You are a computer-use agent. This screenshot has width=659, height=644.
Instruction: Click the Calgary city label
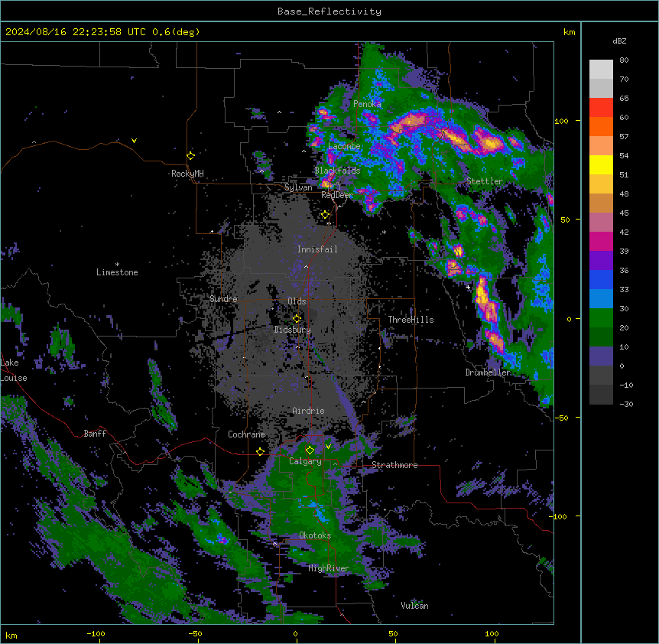click(305, 461)
